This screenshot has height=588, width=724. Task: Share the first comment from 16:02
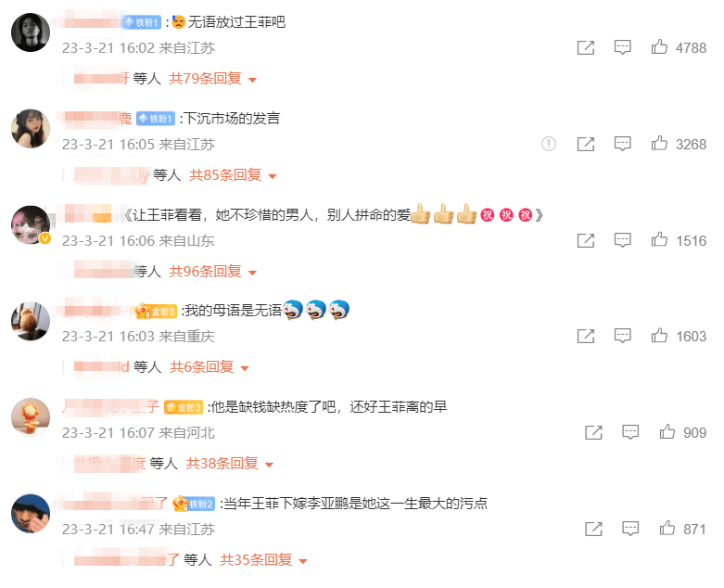pyautogui.click(x=586, y=47)
